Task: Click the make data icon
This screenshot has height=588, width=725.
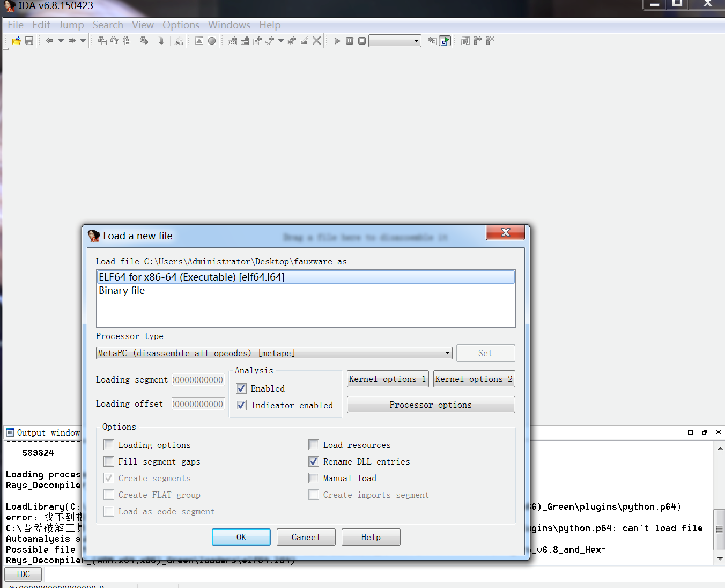Action: tap(245, 41)
